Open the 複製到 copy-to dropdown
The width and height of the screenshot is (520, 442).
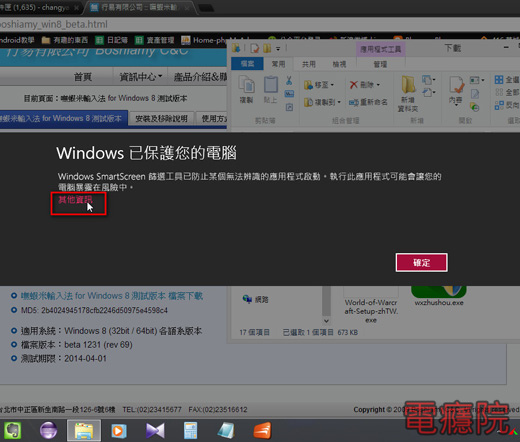(322, 102)
